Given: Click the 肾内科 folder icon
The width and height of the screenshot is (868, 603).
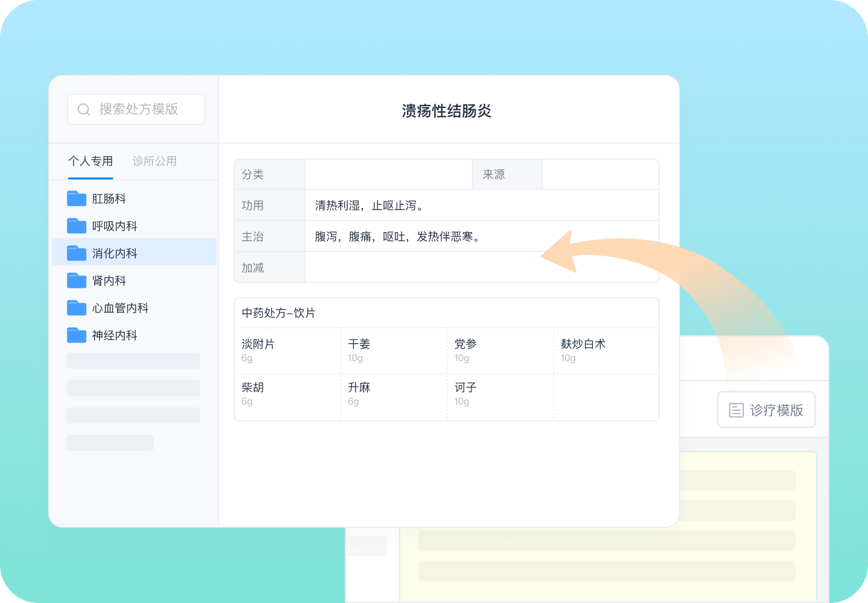Looking at the screenshot, I should click(77, 280).
